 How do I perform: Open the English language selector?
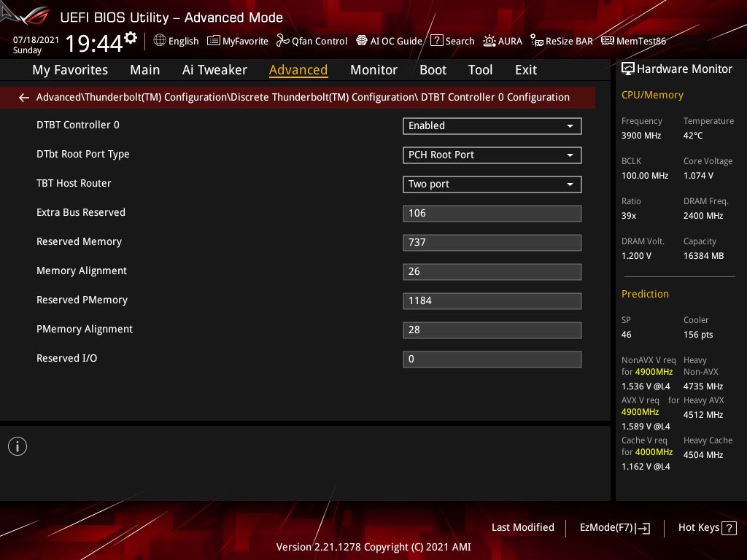[x=176, y=41]
